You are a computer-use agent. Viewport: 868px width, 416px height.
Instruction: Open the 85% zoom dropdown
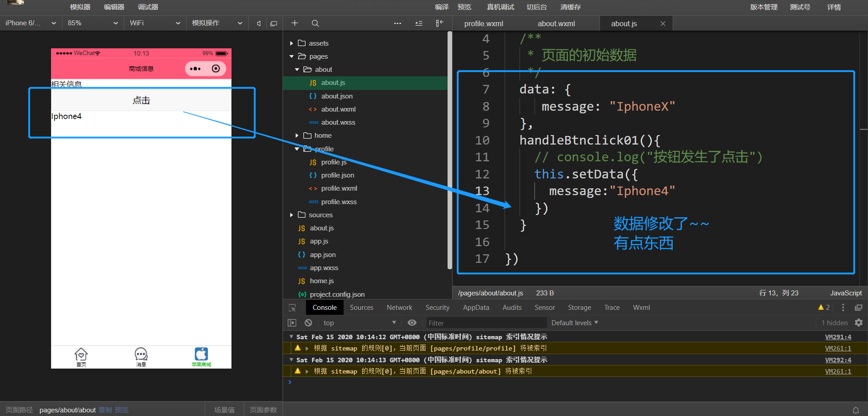(92, 23)
